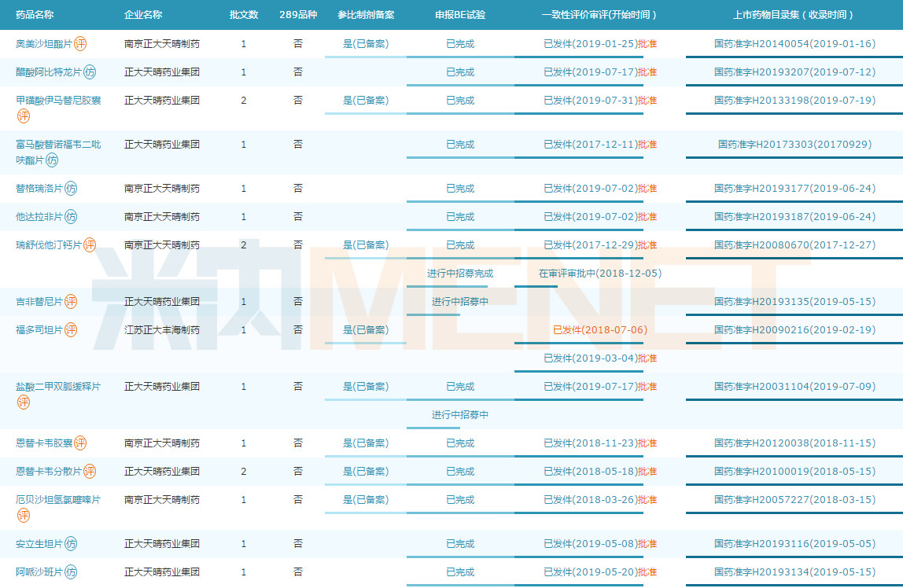Screen dimensions: 903x588
Task: Select 国药准字H20080670(2017-12-27) entry
Action: [794, 245]
